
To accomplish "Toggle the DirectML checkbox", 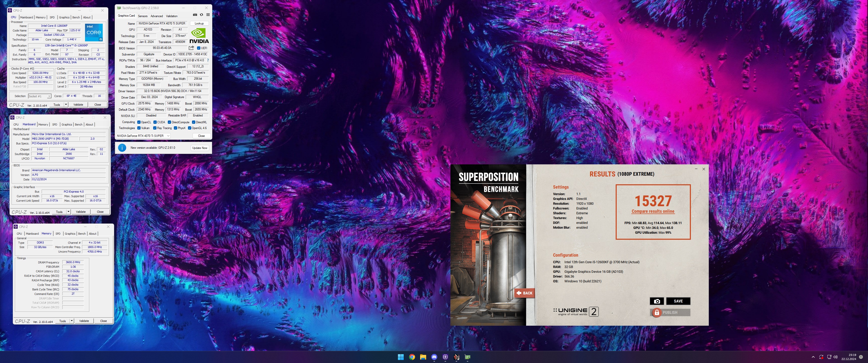I will [194, 122].
